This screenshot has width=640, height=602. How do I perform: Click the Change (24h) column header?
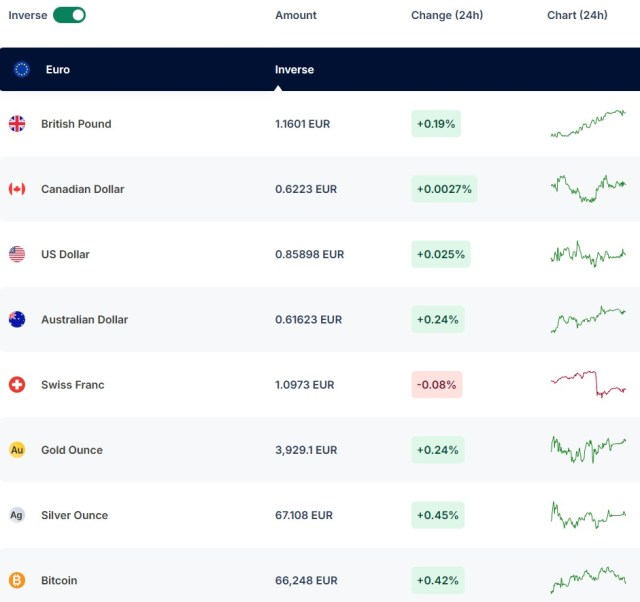click(447, 15)
